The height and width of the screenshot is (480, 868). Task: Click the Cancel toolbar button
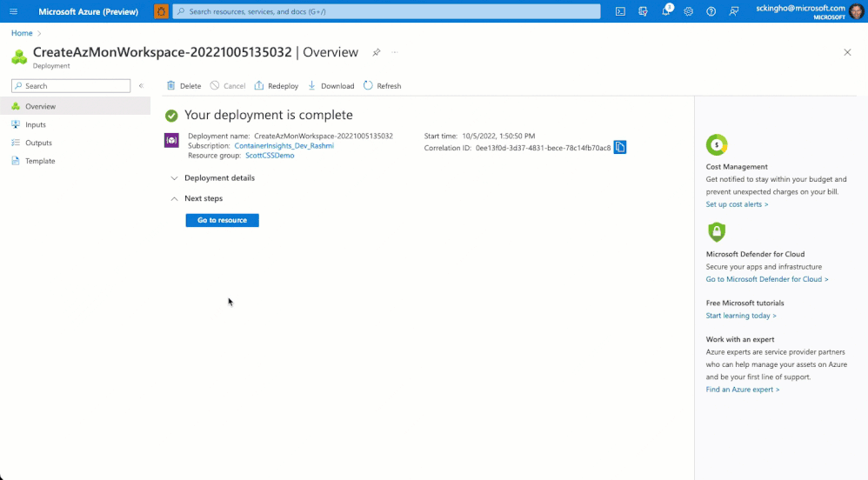pyautogui.click(x=228, y=86)
